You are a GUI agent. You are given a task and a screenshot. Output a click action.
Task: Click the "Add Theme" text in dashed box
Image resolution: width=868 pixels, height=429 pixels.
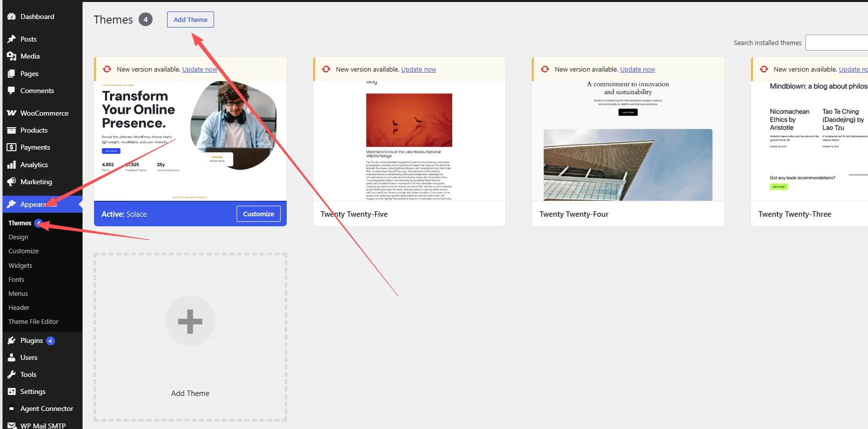click(190, 393)
